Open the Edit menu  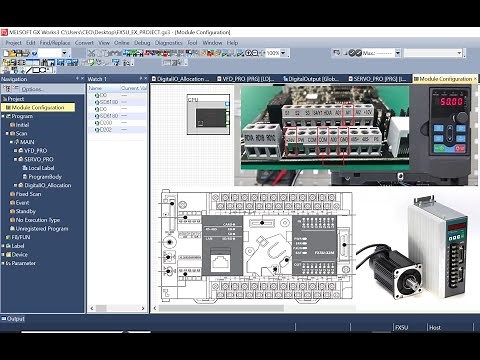[x=31, y=43]
